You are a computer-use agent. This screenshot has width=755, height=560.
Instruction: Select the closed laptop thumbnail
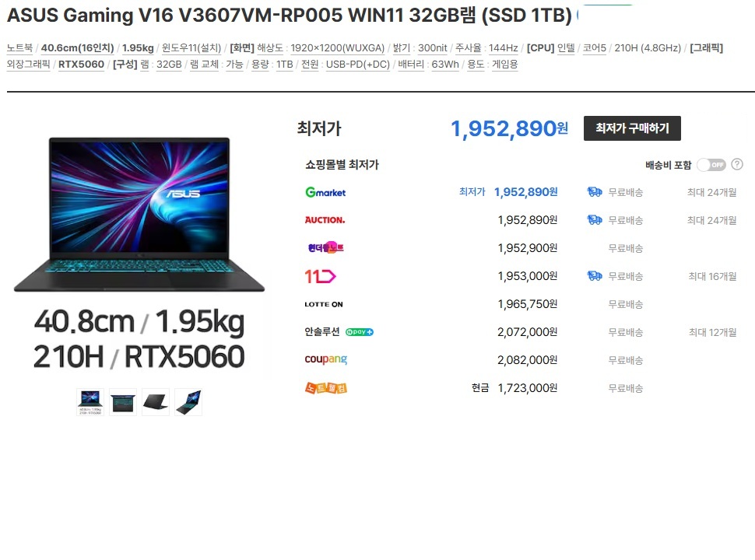[x=156, y=402]
